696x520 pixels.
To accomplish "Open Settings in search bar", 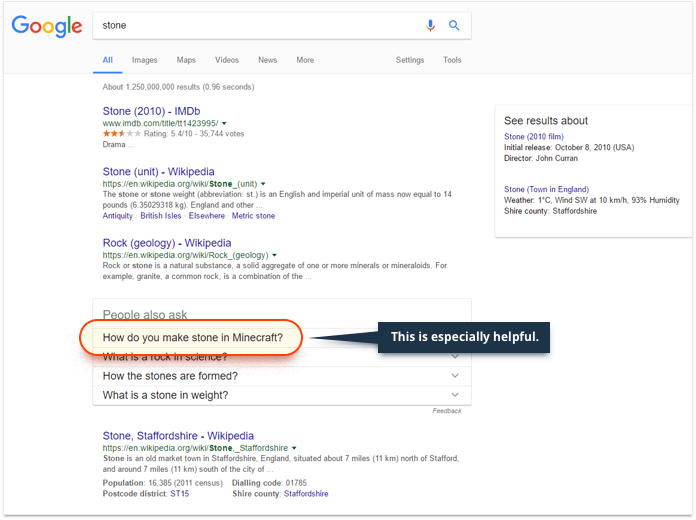I will (x=410, y=60).
